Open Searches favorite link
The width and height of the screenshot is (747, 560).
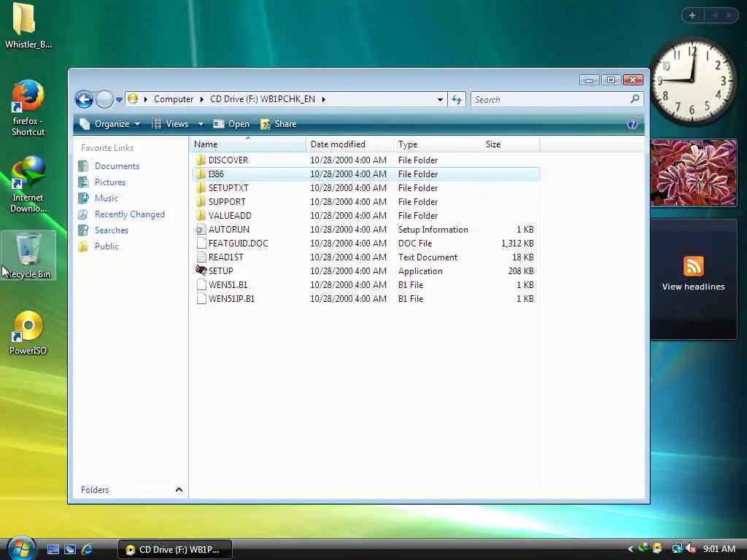coord(111,230)
